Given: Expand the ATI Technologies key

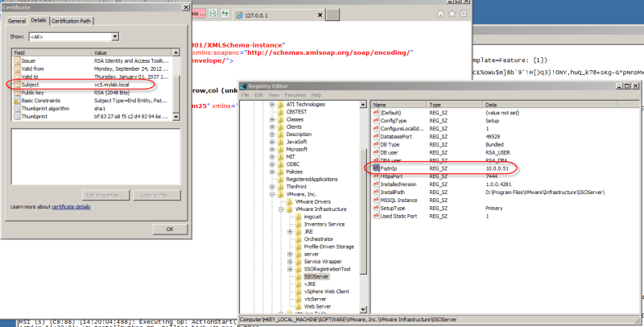Looking at the screenshot, I should pyautogui.click(x=271, y=104).
